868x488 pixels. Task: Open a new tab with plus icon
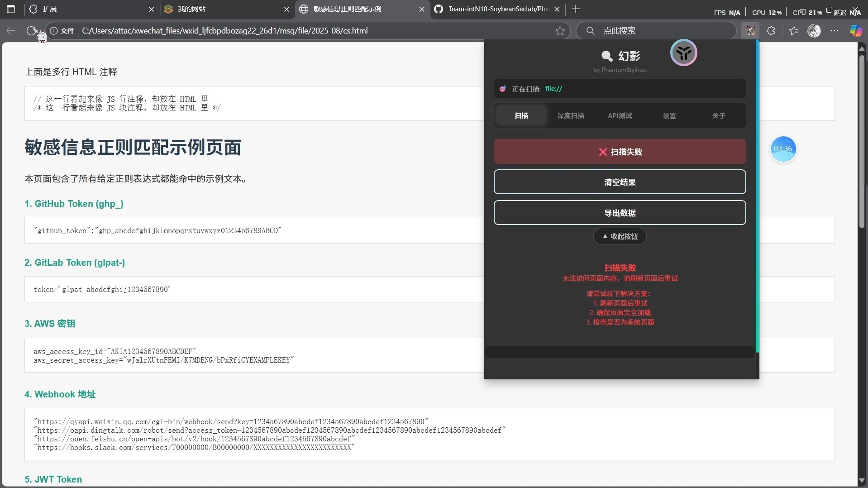point(576,9)
